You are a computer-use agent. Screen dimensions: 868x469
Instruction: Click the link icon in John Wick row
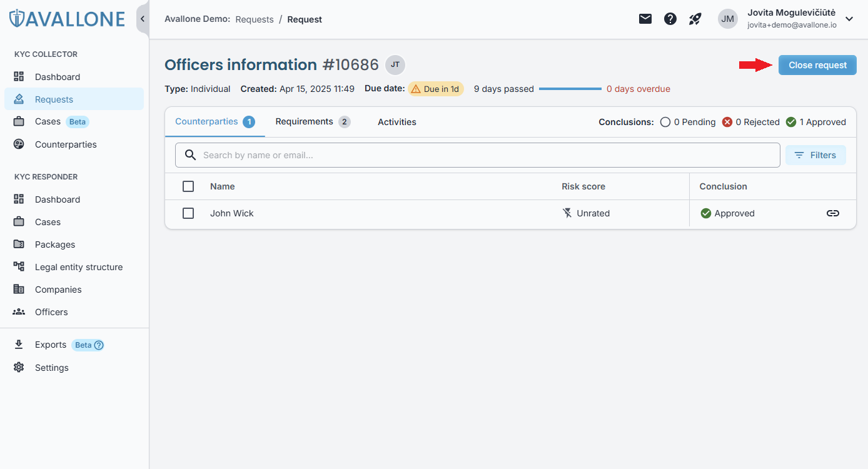(833, 213)
